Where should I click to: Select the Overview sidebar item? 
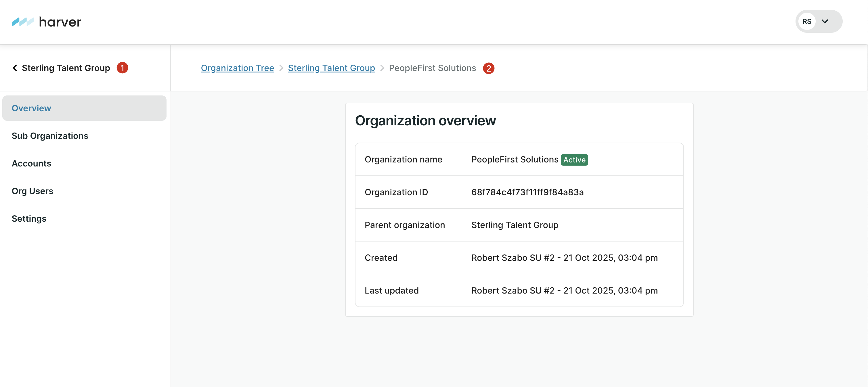pyautogui.click(x=31, y=108)
